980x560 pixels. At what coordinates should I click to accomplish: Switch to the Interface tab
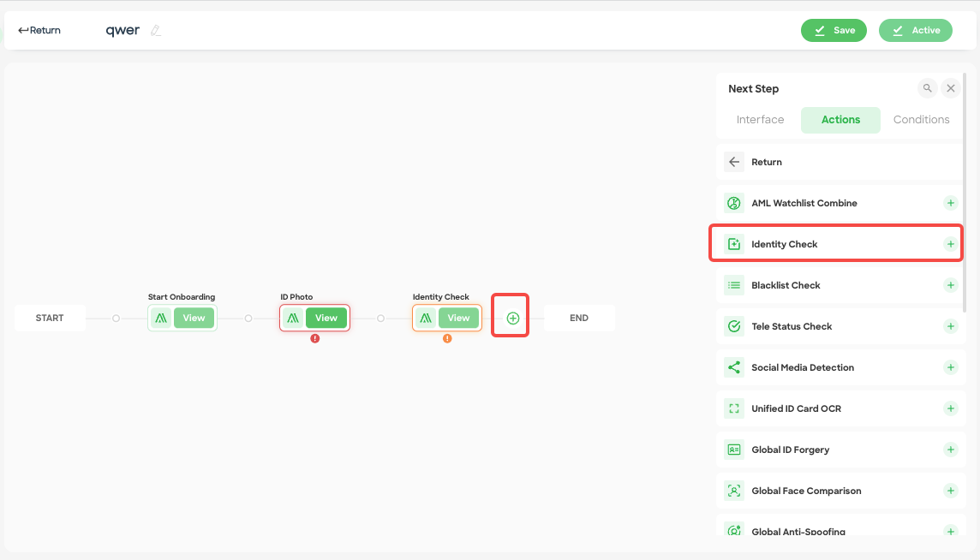tap(761, 120)
